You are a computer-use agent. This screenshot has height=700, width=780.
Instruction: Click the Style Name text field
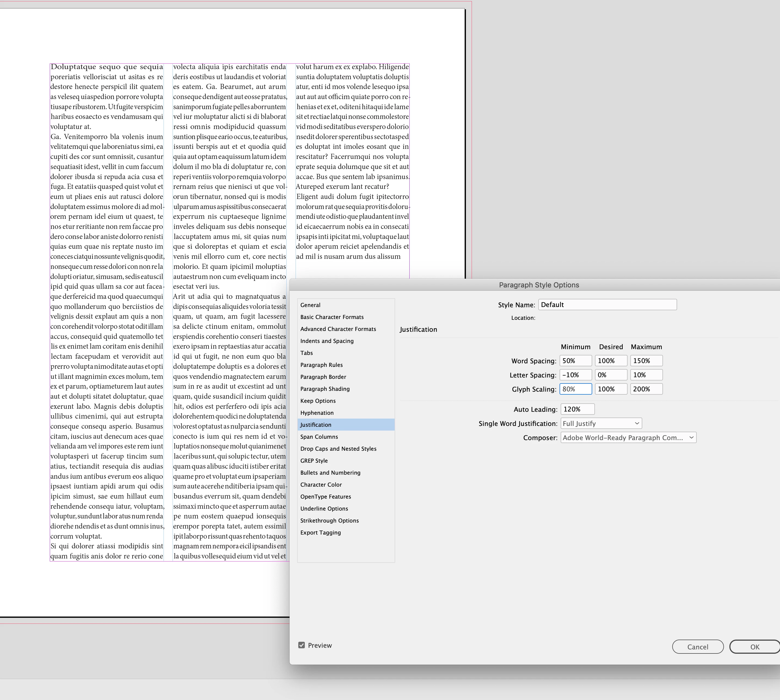pos(607,305)
